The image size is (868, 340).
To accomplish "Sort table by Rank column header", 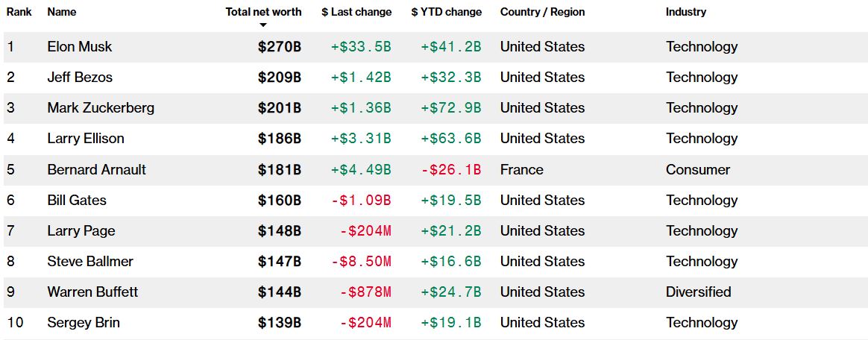I will coord(19,12).
